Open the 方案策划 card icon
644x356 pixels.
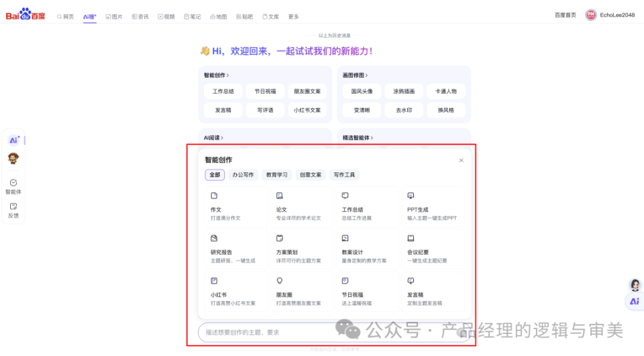tap(280, 238)
